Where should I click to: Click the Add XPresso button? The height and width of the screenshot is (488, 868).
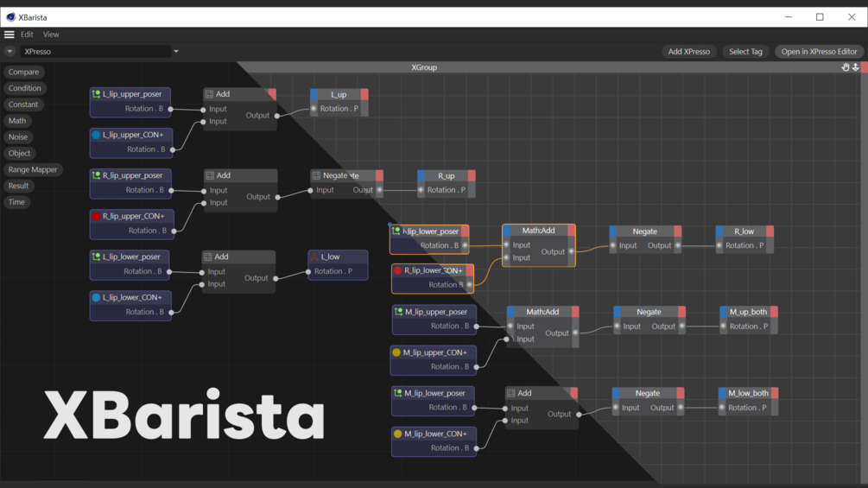[x=688, y=52]
